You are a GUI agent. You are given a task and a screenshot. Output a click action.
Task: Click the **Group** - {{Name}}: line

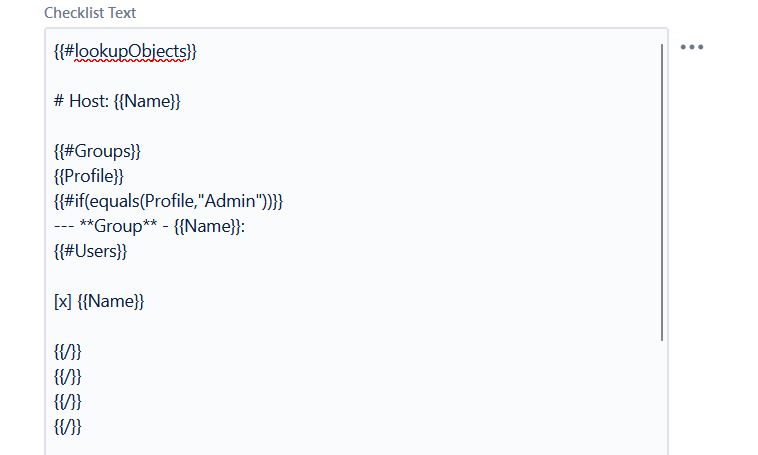pos(149,226)
